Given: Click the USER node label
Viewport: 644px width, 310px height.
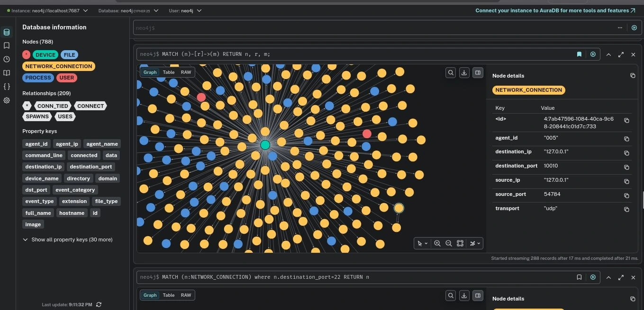Looking at the screenshot, I should tap(66, 78).
